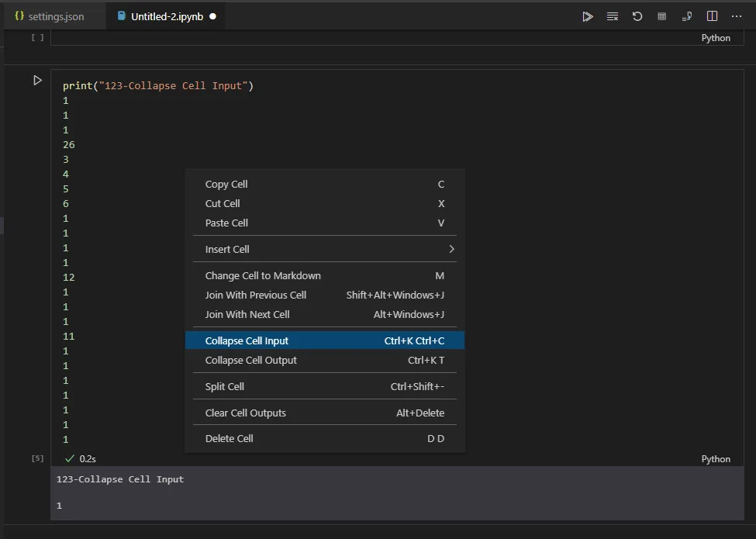The height and width of the screenshot is (539, 756).
Task: Open the More Actions ellipsis menu
Action: (737, 16)
